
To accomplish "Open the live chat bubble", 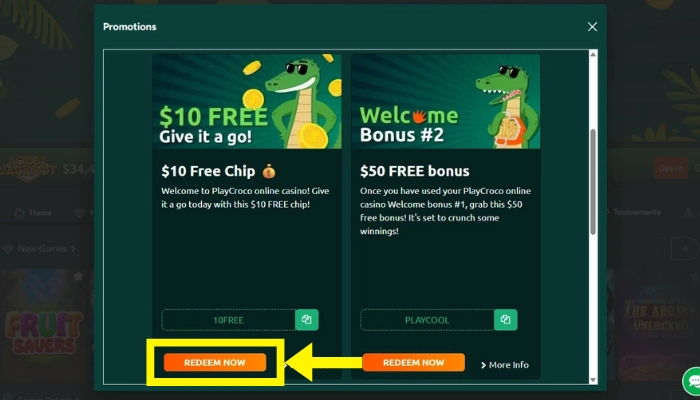I will (x=692, y=381).
